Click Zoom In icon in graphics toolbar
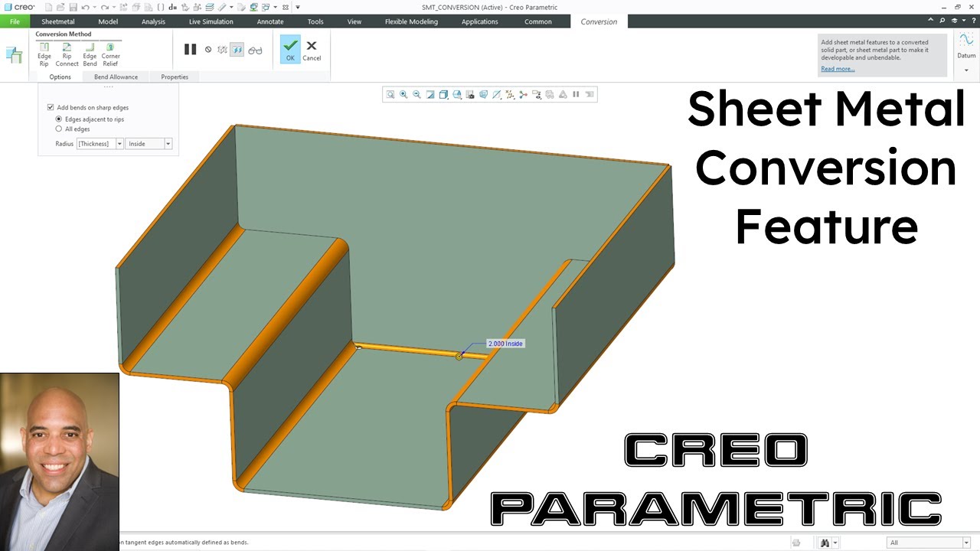This screenshot has width=980, height=551. tap(403, 95)
